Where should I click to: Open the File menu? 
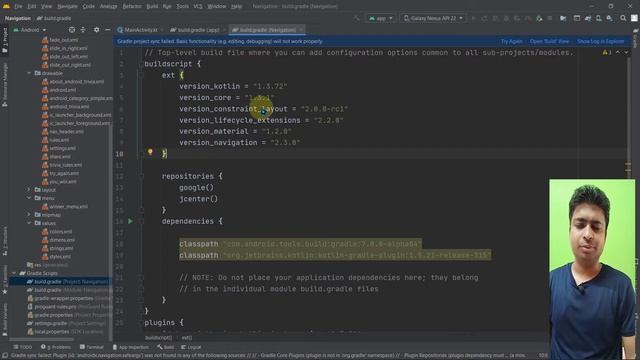(18, 7)
